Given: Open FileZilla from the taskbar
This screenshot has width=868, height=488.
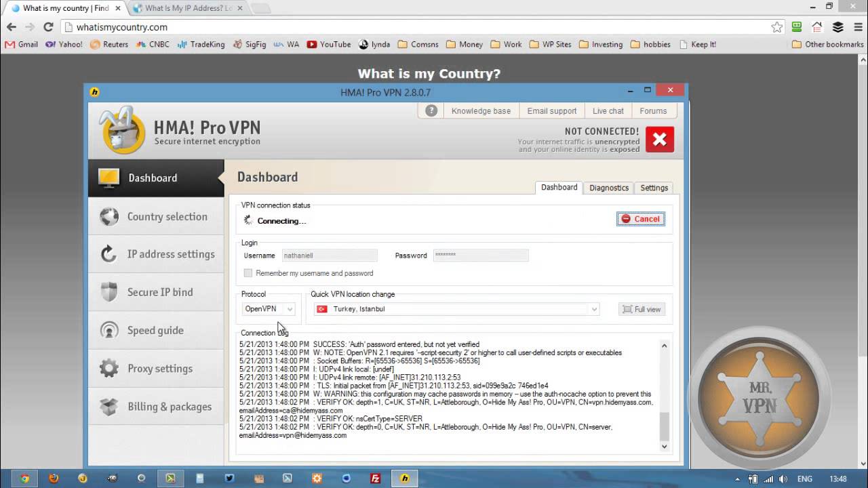Looking at the screenshot, I should [x=375, y=478].
